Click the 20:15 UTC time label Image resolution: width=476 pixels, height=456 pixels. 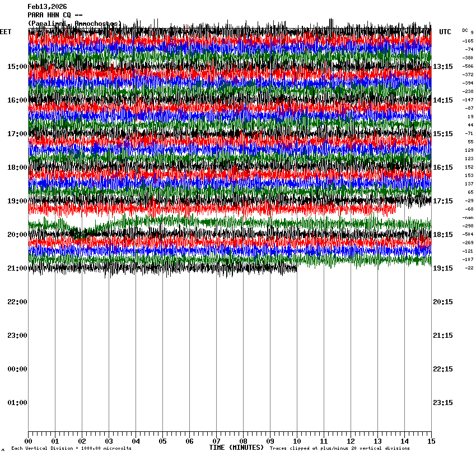coord(443,302)
